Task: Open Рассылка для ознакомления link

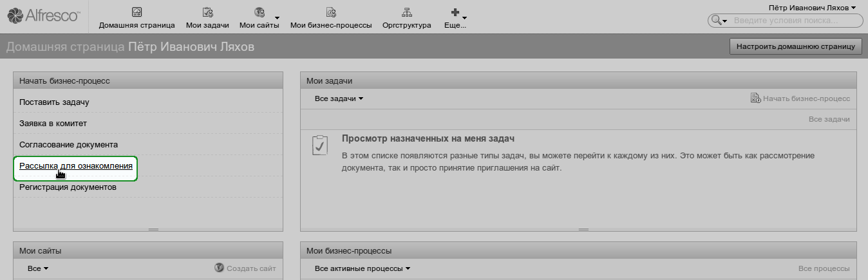Action: (76, 166)
